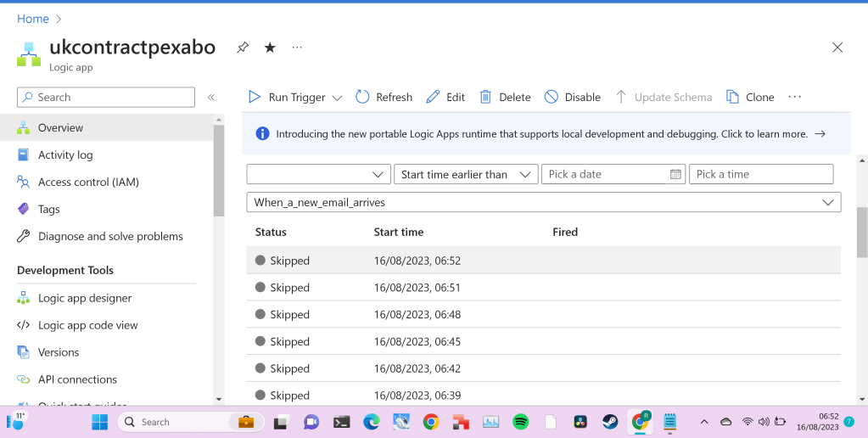
Task: Select the Skipped row at 06:45
Action: click(544, 341)
